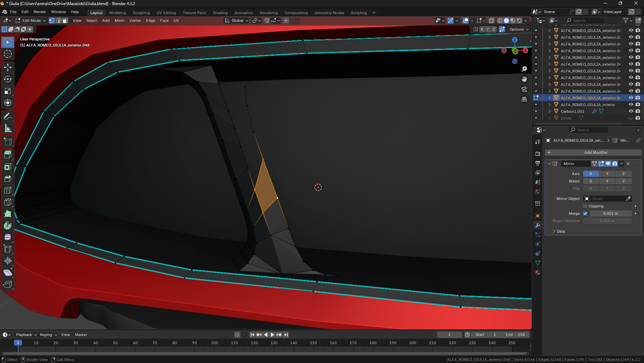Viewport: 644px width, 363px height.
Task: Open the Vertex menu in viewport header
Action: tap(135, 21)
